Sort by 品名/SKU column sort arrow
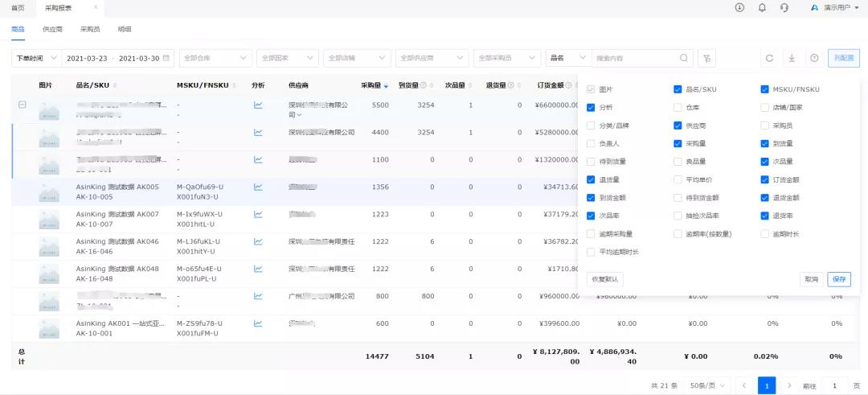868x395 pixels. pos(115,86)
